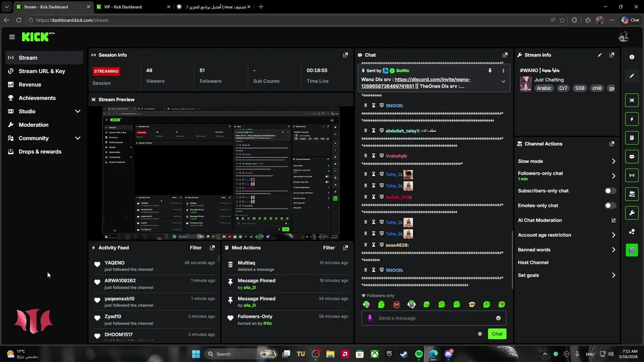Click the three-dots cluster icon in the right sidebar

[632, 231]
